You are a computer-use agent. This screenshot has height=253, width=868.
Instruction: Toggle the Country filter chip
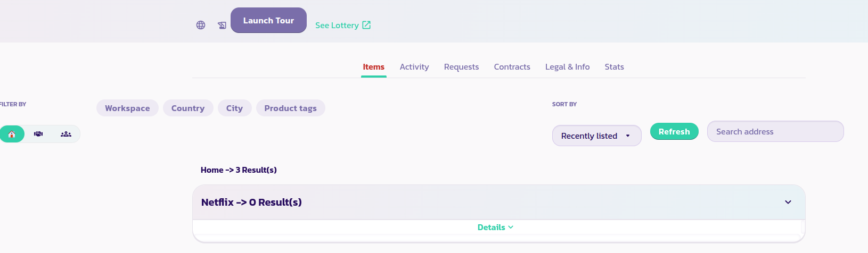tap(188, 108)
